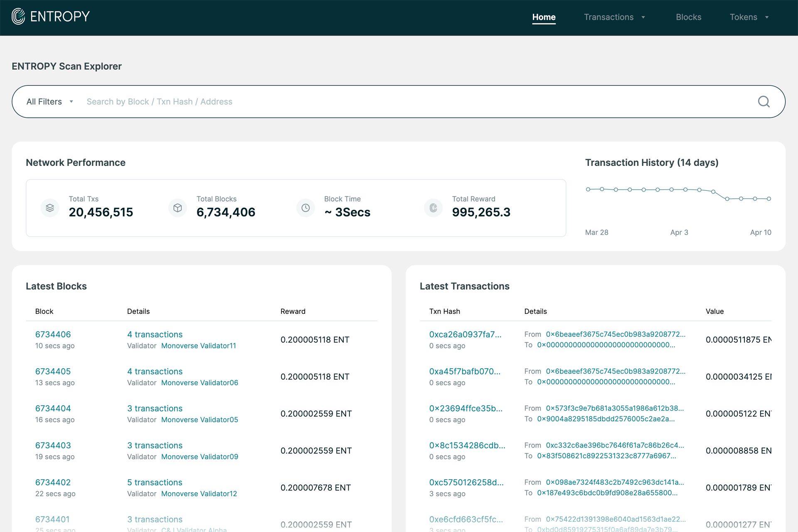Viewport: 798px width, 532px height.
Task: View 5 transactions of block 6734402
Action: (155, 482)
